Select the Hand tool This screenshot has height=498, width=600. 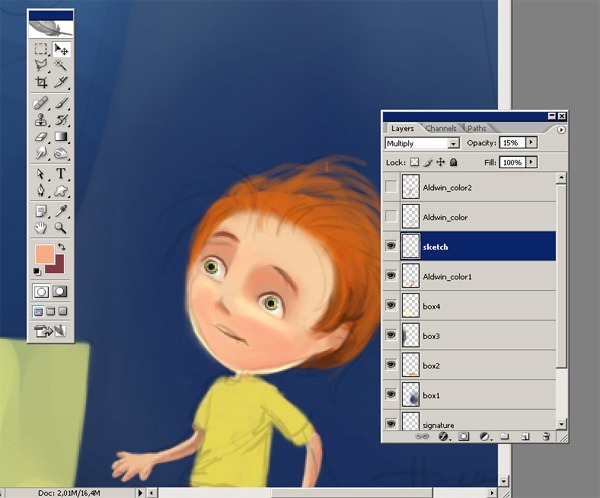tap(41, 228)
